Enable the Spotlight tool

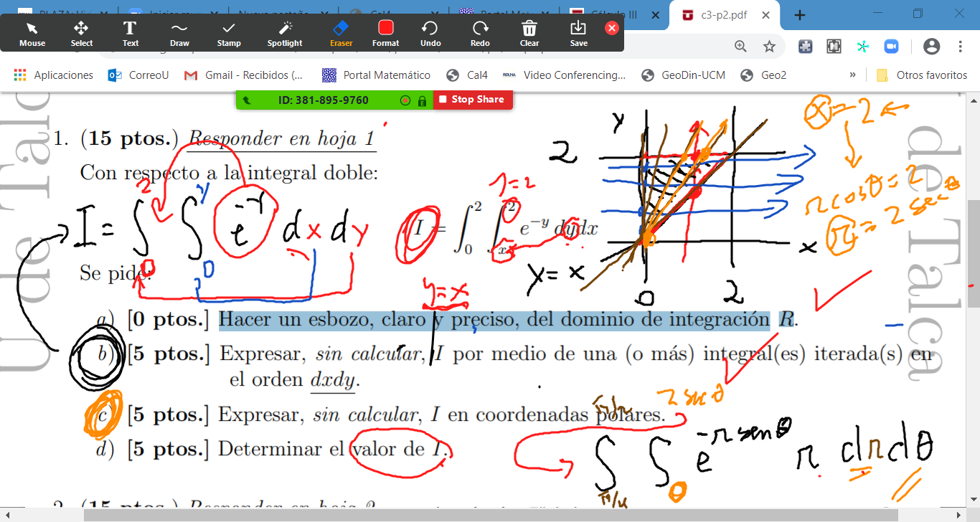click(x=285, y=33)
